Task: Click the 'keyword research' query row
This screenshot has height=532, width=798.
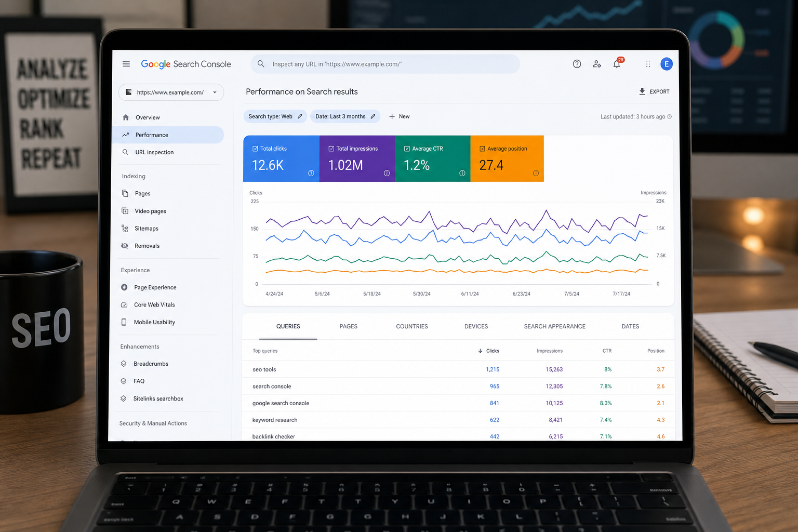Action: (458, 420)
